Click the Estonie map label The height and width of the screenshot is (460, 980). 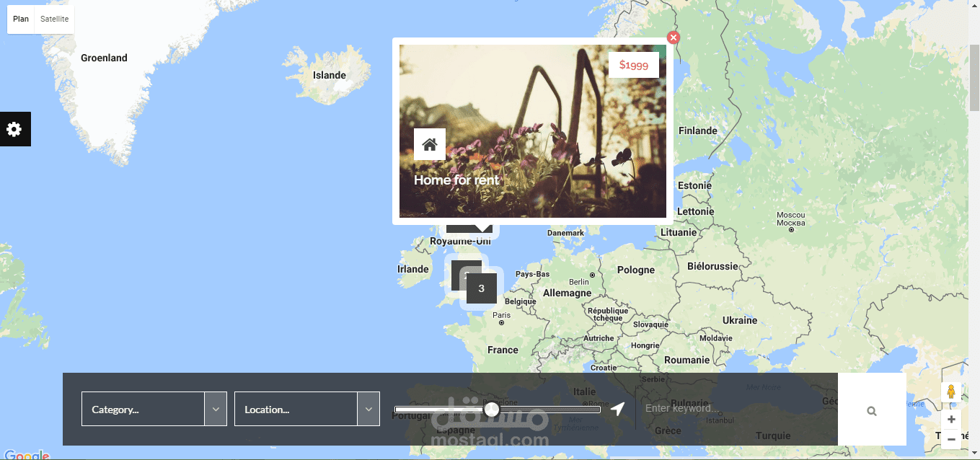tap(695, 185)
